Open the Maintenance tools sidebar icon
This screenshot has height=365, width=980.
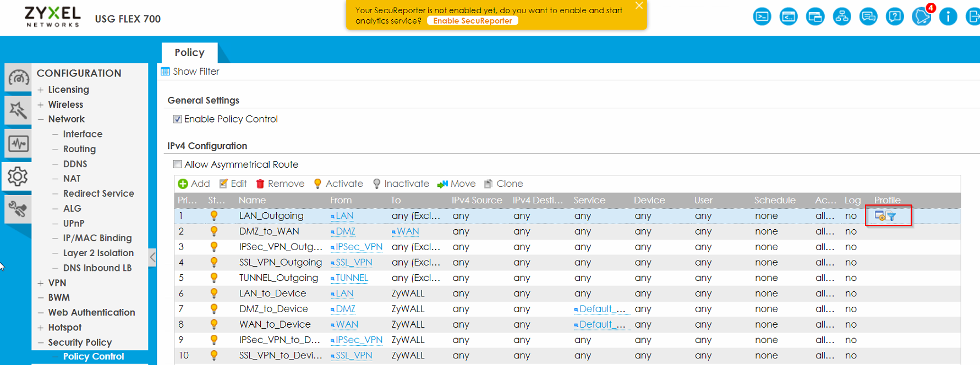click(x=18, y=209)
